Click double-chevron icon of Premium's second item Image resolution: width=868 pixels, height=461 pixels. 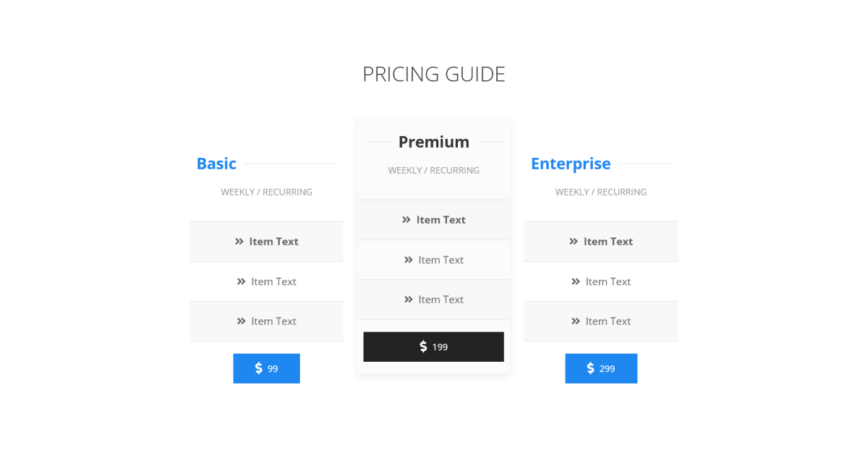click(x=409, y=260)
